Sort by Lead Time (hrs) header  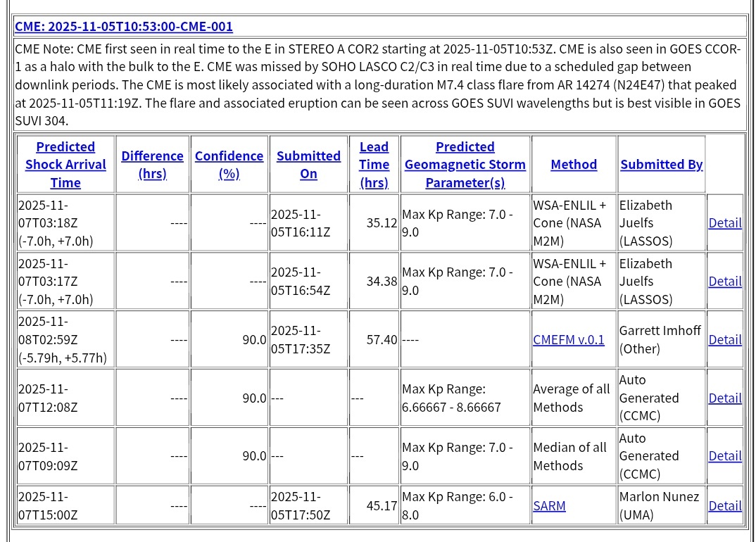coord(374,165)
